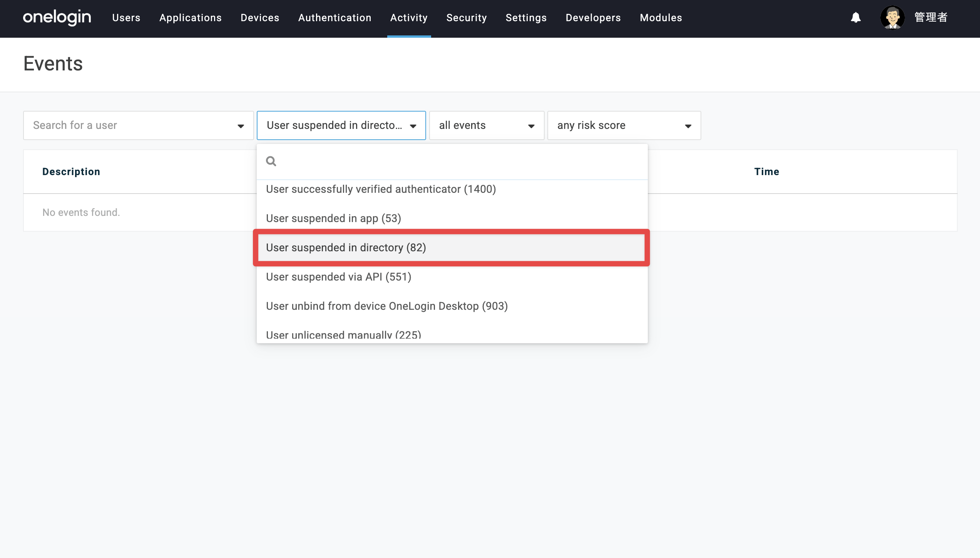Open the Security menu

(x=467, y=18)
